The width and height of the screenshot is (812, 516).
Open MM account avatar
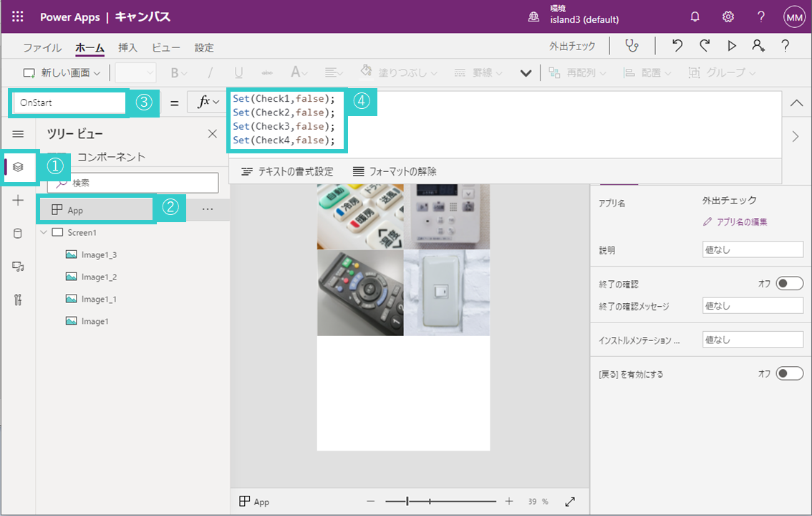(x=794, y=17)
